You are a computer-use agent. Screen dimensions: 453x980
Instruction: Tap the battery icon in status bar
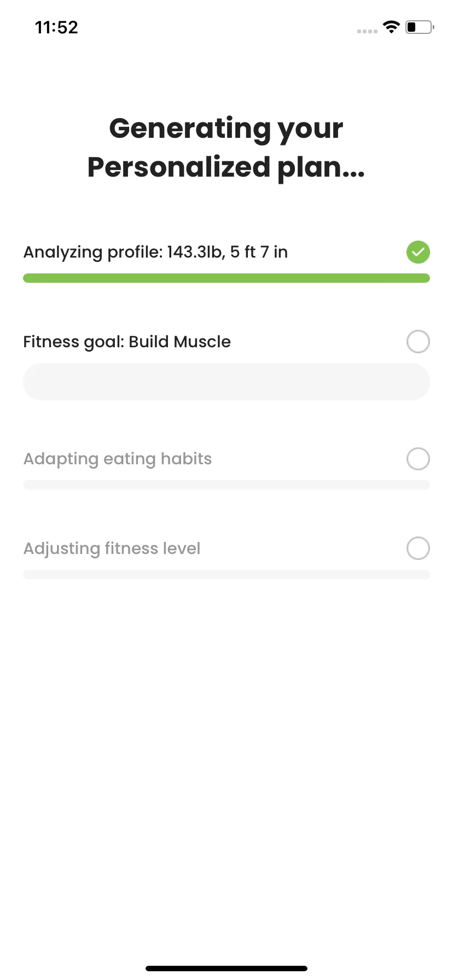tap(420, 27)
